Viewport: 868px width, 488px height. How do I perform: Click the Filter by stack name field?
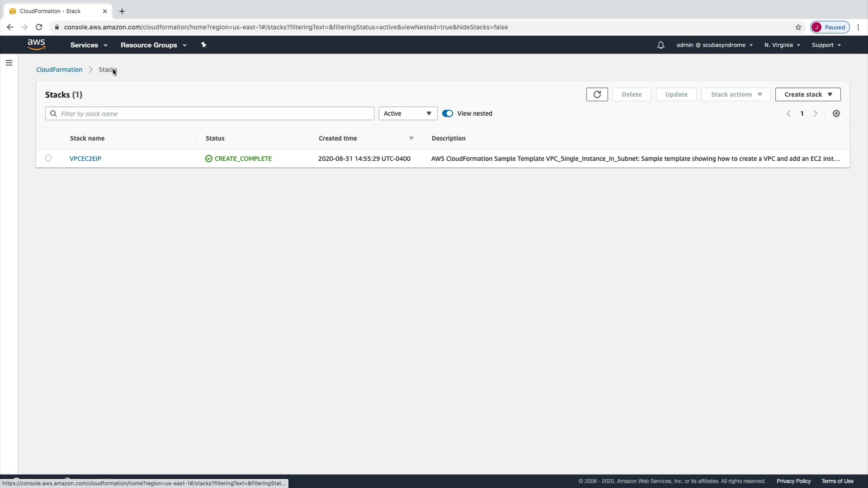click(x=209, y=113)
